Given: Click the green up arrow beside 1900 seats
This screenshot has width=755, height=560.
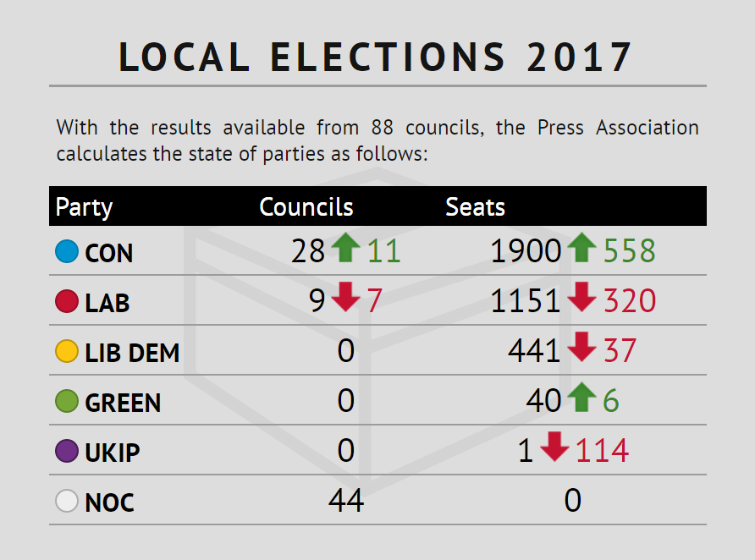Looking at the screenshot, I should coord(582,247).
